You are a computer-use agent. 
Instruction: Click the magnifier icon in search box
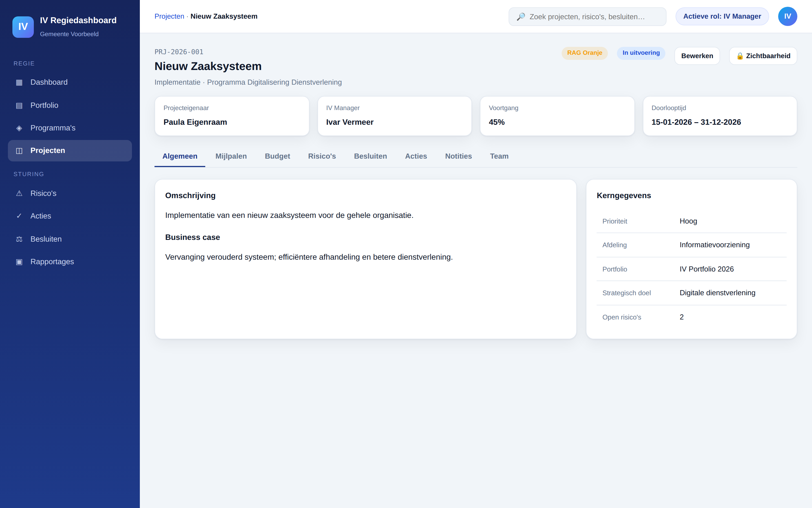click(x=521, y=17)
